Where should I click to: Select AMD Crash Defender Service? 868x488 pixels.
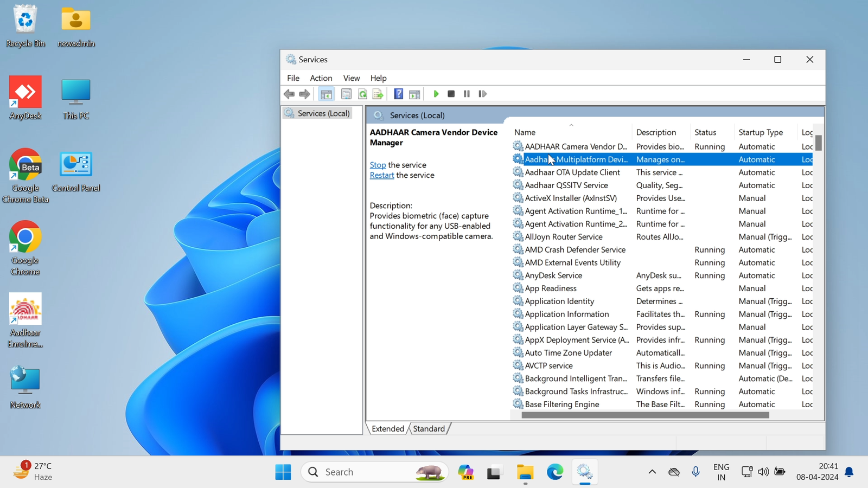pos(662,250)
